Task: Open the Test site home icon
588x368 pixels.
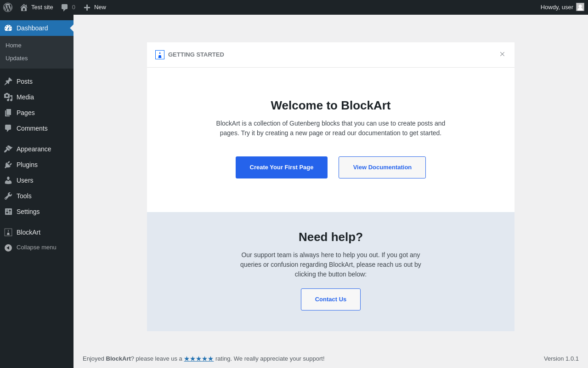Action: click(x=24, y=7)
